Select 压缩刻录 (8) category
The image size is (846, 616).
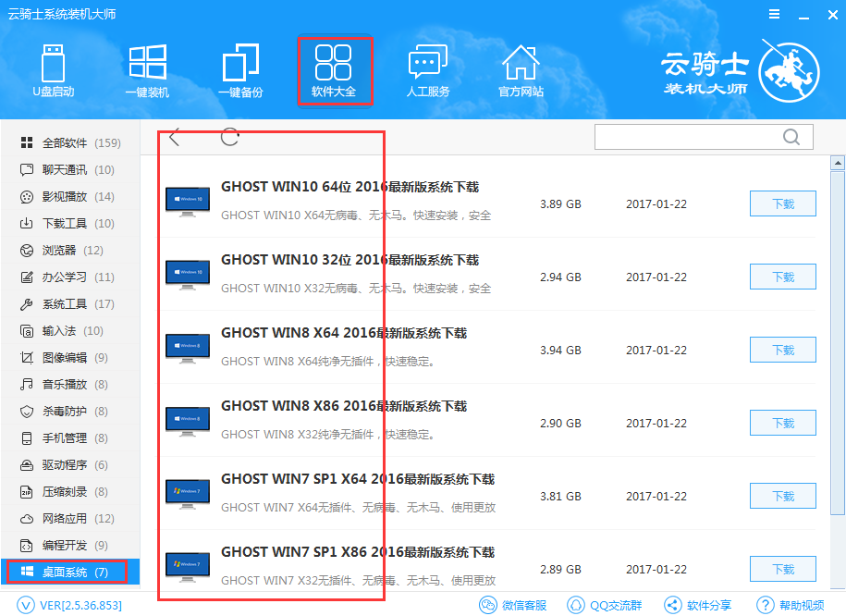click(70, 492)
